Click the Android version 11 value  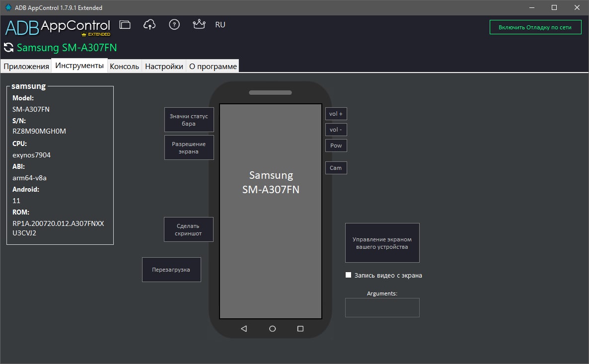(16, 201)
